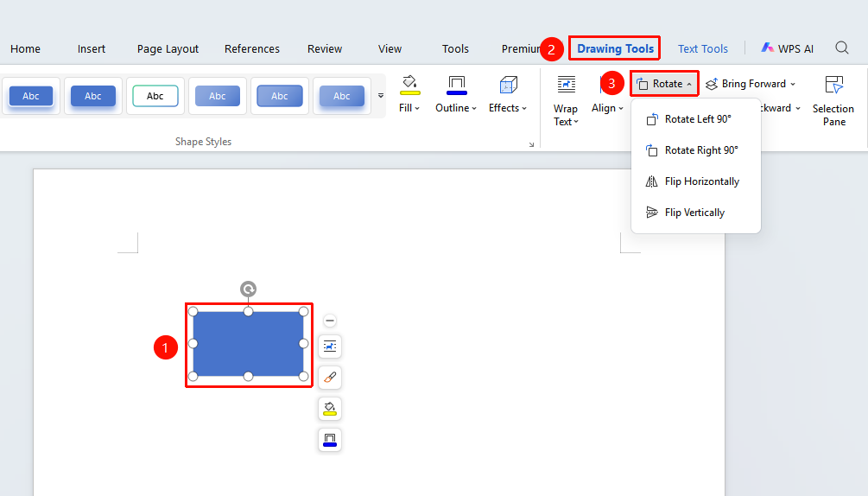The height and width of the screenshot is (496, 868).
Task: Click the selected blue rectangle shape
Action: 248,344
